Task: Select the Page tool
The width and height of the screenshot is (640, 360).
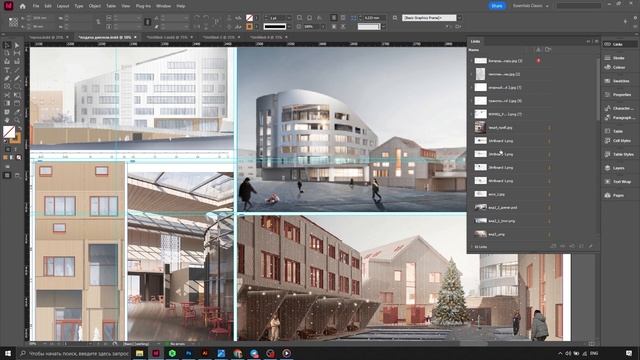Action: click(x=7, y=53)
